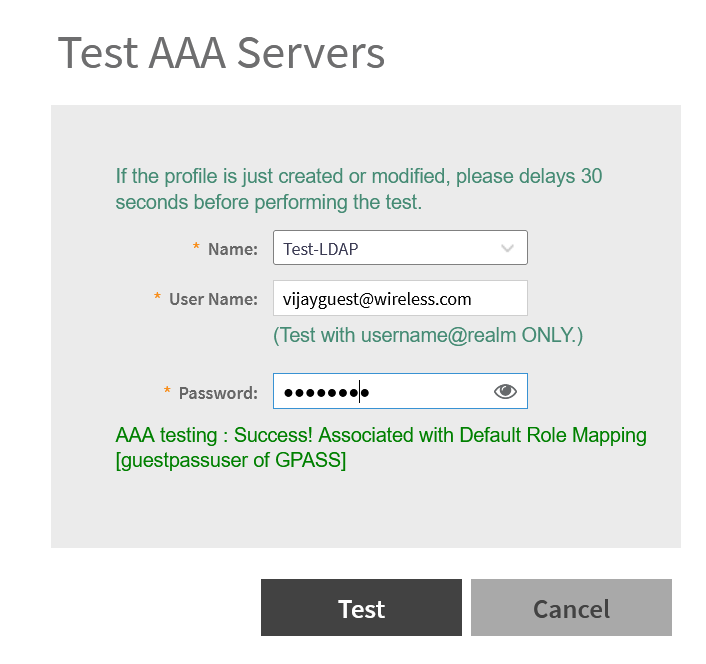Click the required asterisk beside User Name
The image size is (706, 664).
[157, 298]
